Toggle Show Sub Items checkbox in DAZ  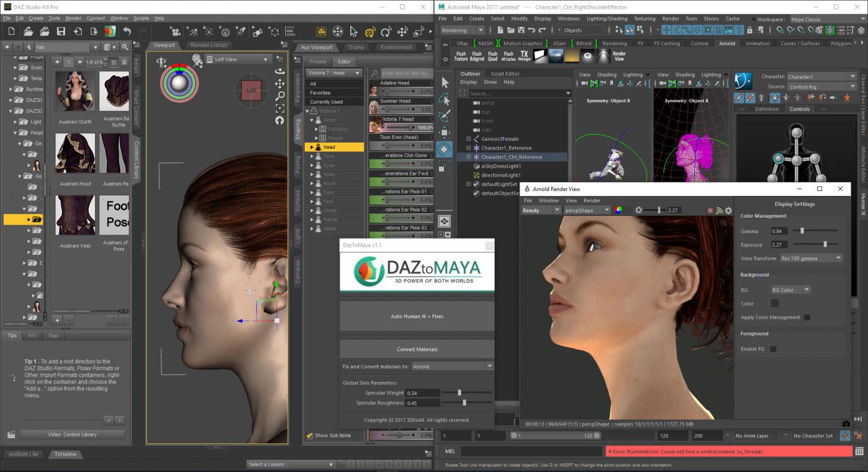(x=310, y=435)
